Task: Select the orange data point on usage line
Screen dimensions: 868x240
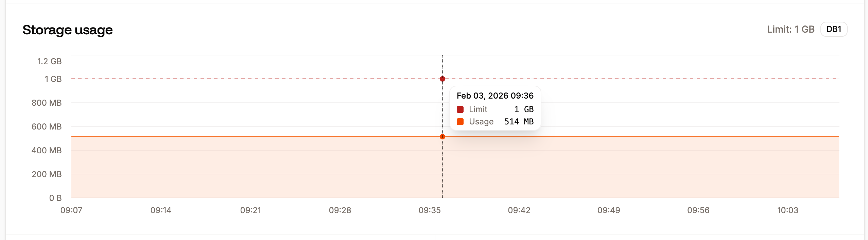Action: point(442,137)
